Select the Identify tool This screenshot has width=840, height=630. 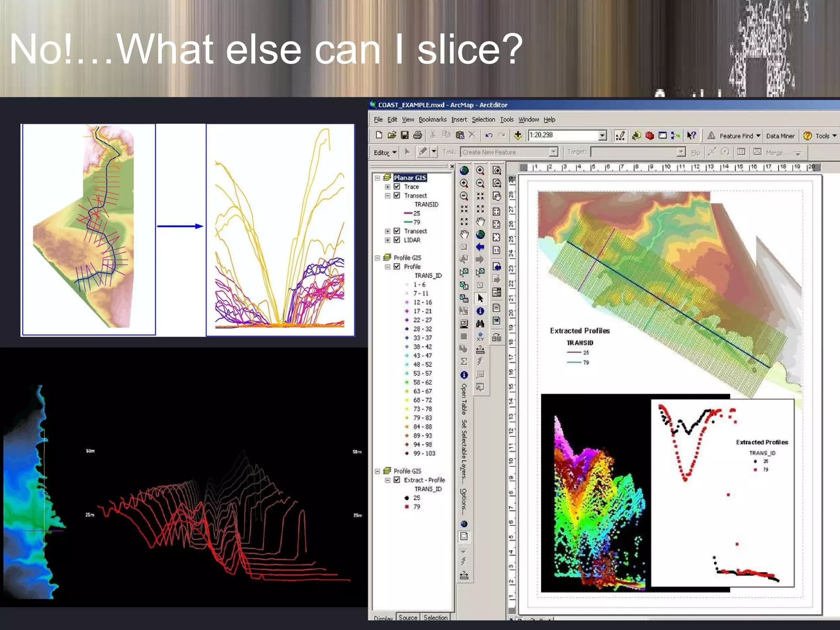click(480, 311)
